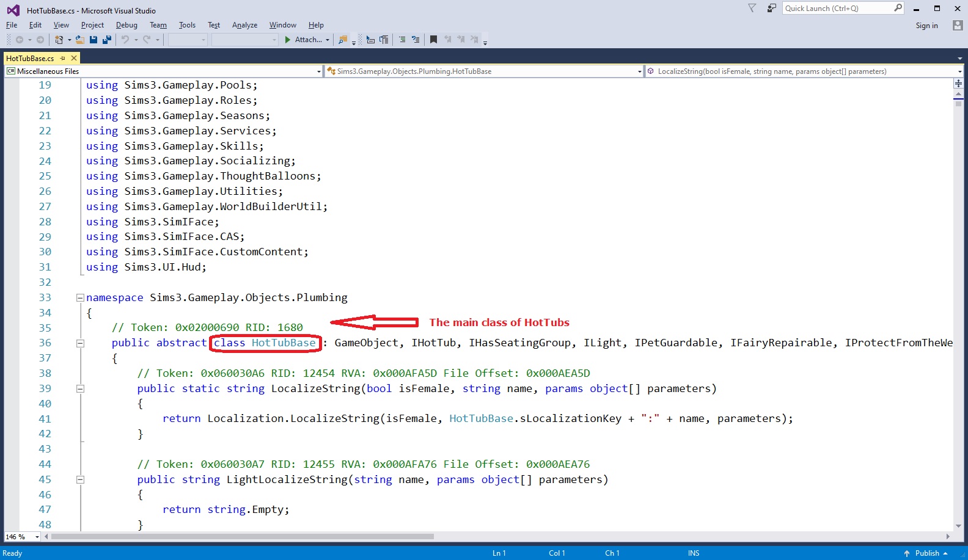Screen dimensions: 968x560
Task: Open the Debug menu
Action: point(127,25)
